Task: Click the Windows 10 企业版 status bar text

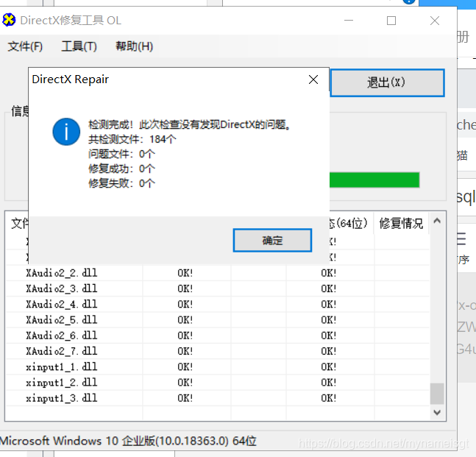Action: pos(128,441)
